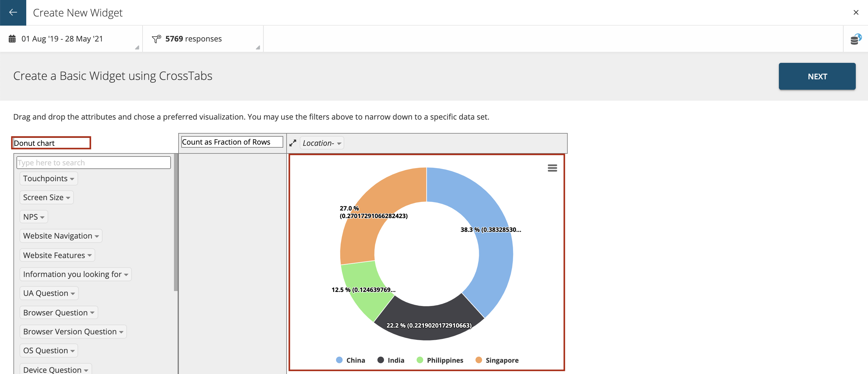Close the Create New Widget dialog
Image resolution: width=868 pixels, height=374 pixels.
pyautogui.click(x=856, y=13)
